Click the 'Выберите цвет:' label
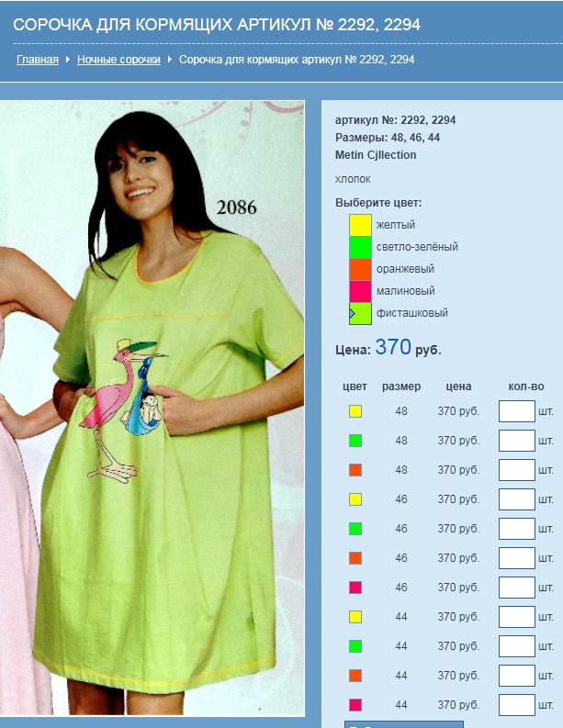This screenshot has width=563, height=728. click(378, 203)
